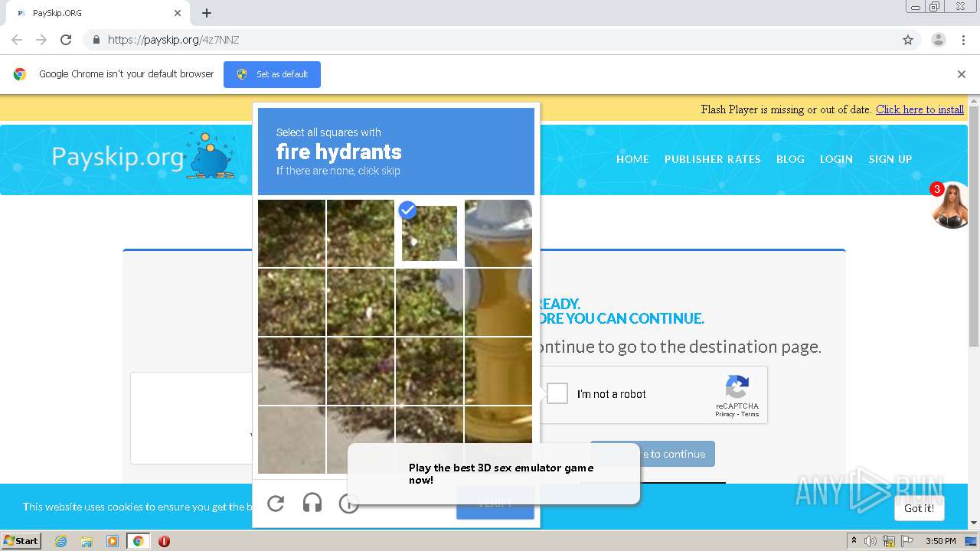Click the taskbar clock 3:50 PM

click(940, 541)
